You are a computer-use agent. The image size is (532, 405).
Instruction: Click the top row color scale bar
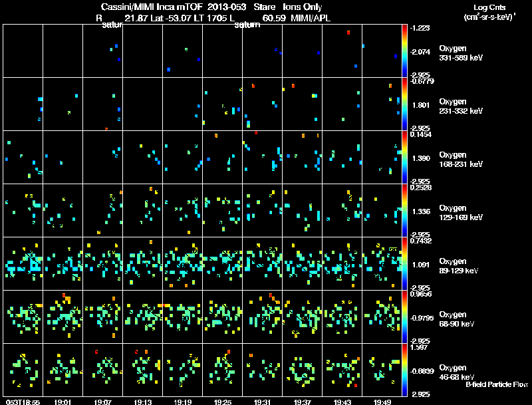[404, 51]
